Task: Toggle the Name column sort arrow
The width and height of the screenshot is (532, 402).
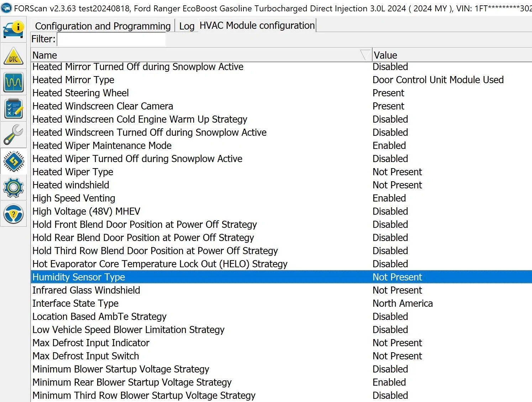Action: pos(365,55)
